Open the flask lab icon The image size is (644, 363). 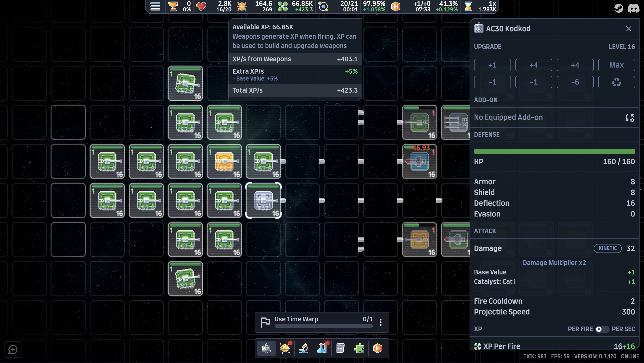[322, 348]
